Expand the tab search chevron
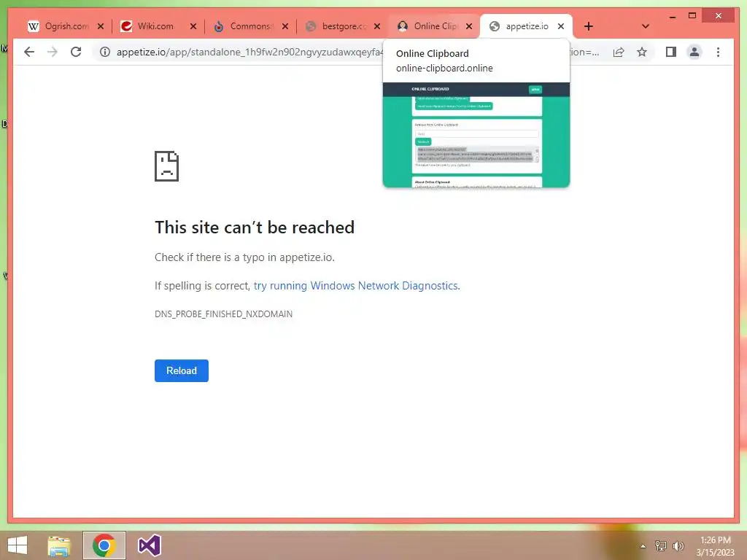747x560 pixels. point(645,26)
